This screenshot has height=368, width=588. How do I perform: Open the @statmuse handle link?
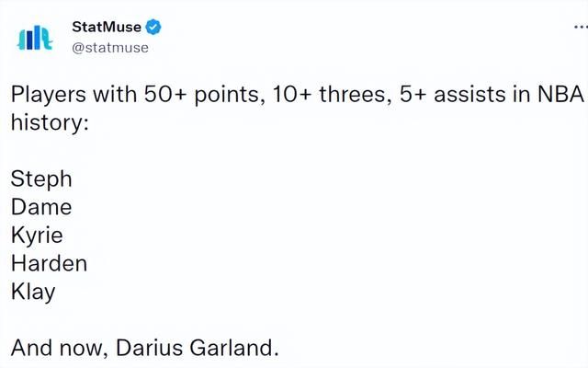pos(110,47)
